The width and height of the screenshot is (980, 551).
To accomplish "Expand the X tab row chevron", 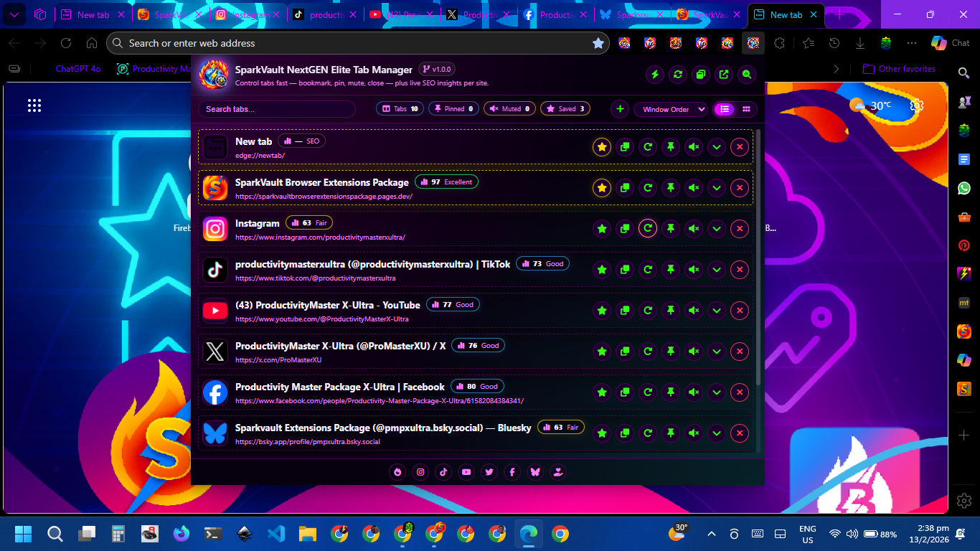I will [x=716, y=352].
